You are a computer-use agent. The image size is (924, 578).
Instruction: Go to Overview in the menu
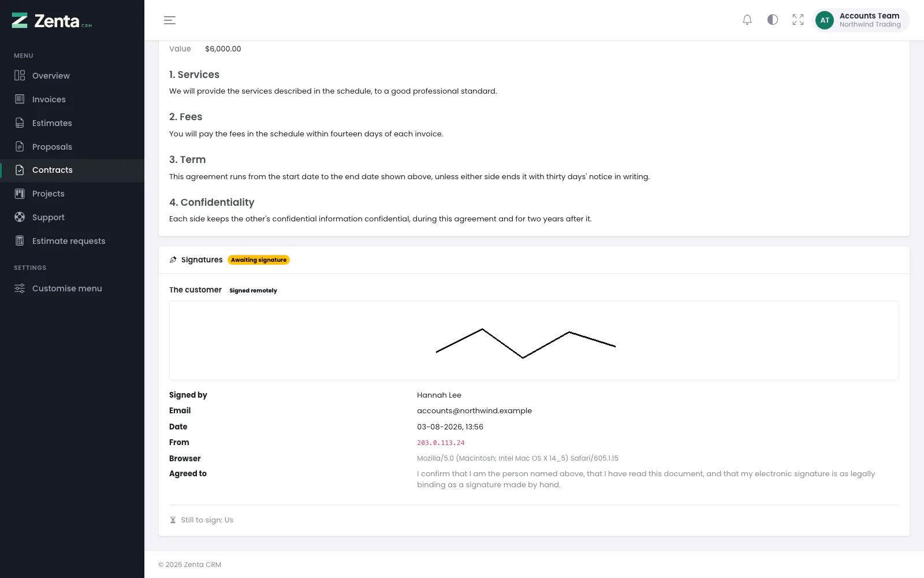(72, 76)
